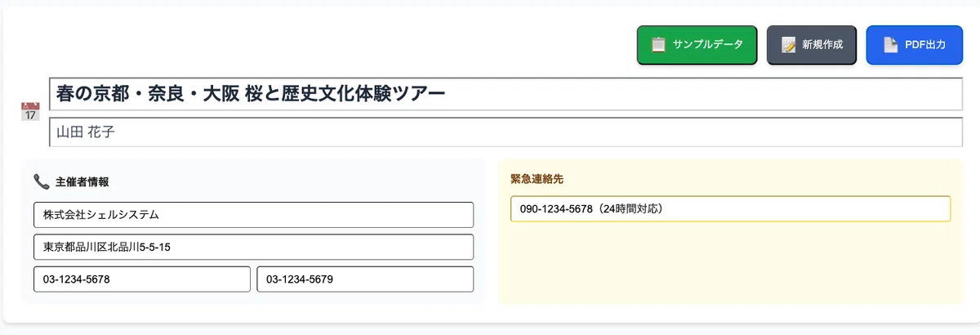
Task: Focus the tour title field 春の京都・奈良・大阪
Action: click(505, 94)
